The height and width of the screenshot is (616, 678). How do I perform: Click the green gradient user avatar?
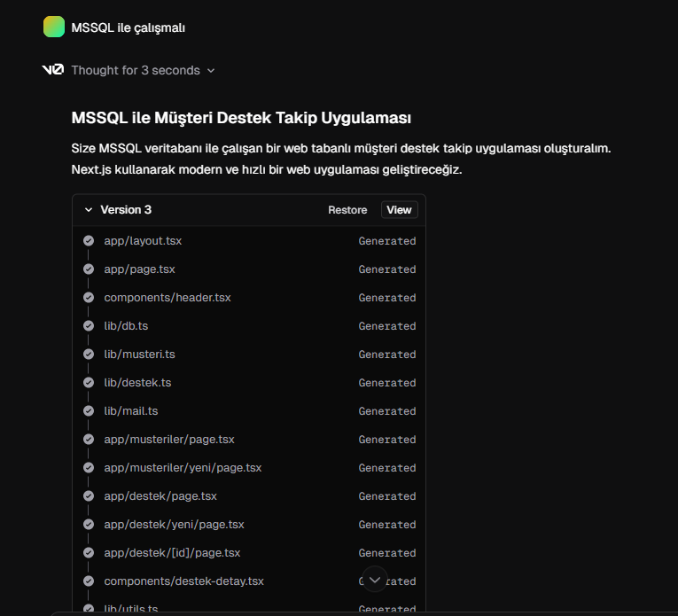click(x=54, y=27)
